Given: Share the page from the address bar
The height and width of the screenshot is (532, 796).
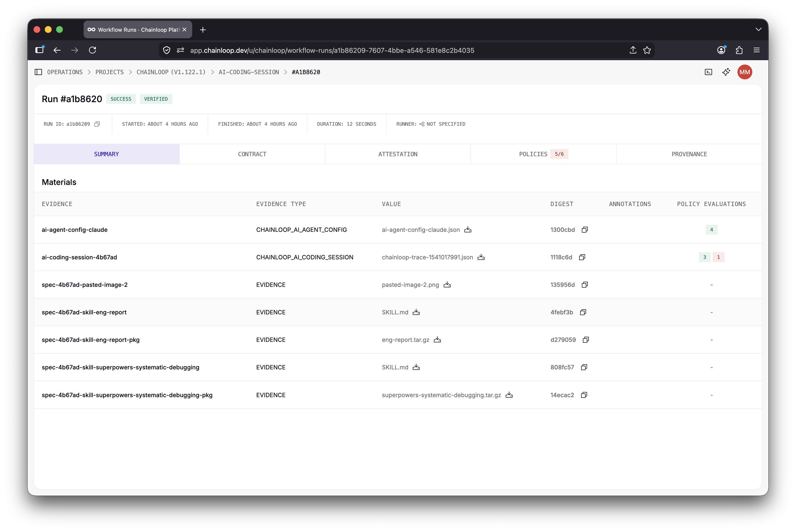Looking at the screenshot, I should pyautogui.click(x=633, y=50).
